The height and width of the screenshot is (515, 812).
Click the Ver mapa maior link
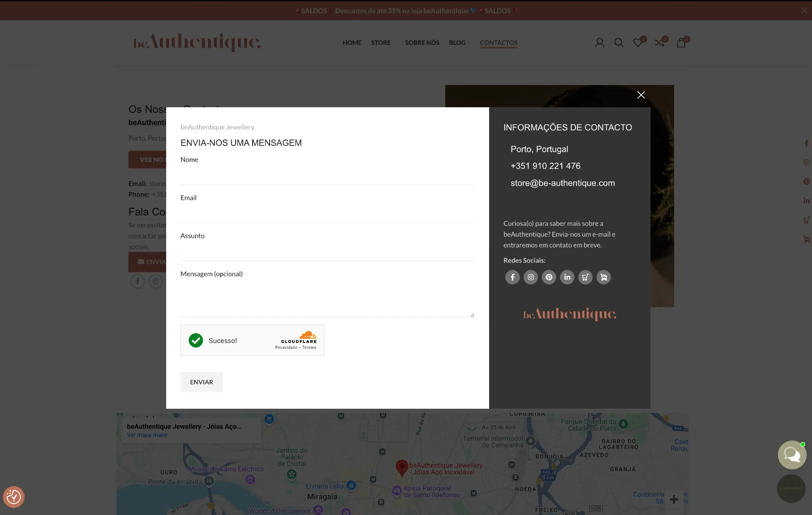click(147, 435)
